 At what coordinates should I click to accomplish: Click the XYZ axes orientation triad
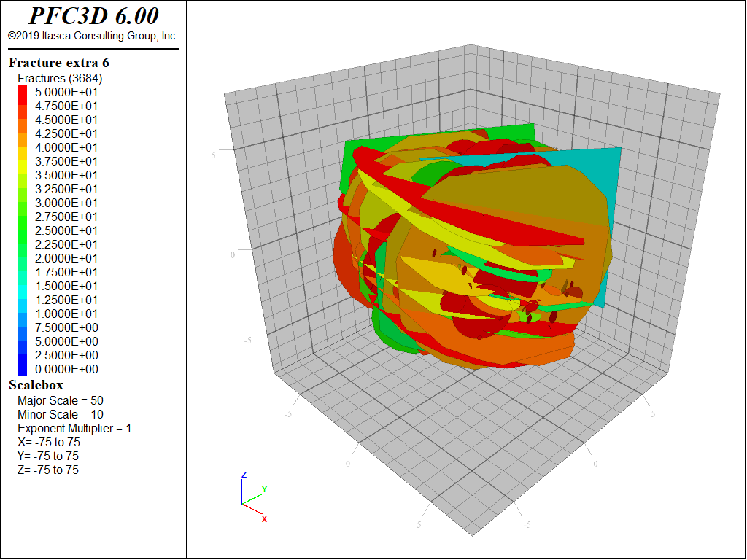[254, 497]
